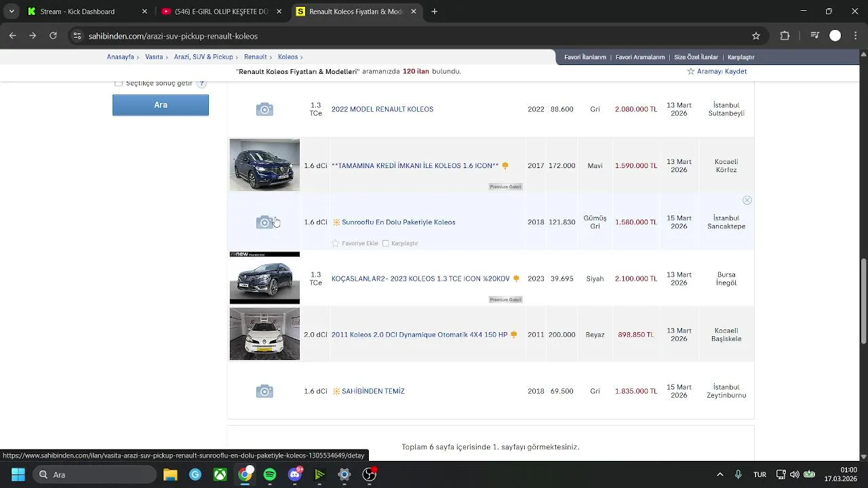Open the Xbox app from the taskbar
The image size is (868, 488).
pos(220,474)
